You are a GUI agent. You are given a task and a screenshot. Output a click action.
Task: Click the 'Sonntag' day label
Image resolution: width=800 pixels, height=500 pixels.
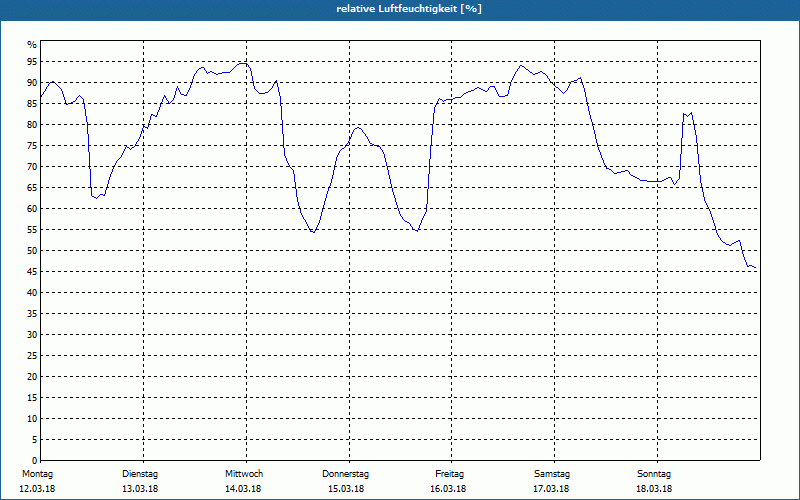click(x=654, y=474)
